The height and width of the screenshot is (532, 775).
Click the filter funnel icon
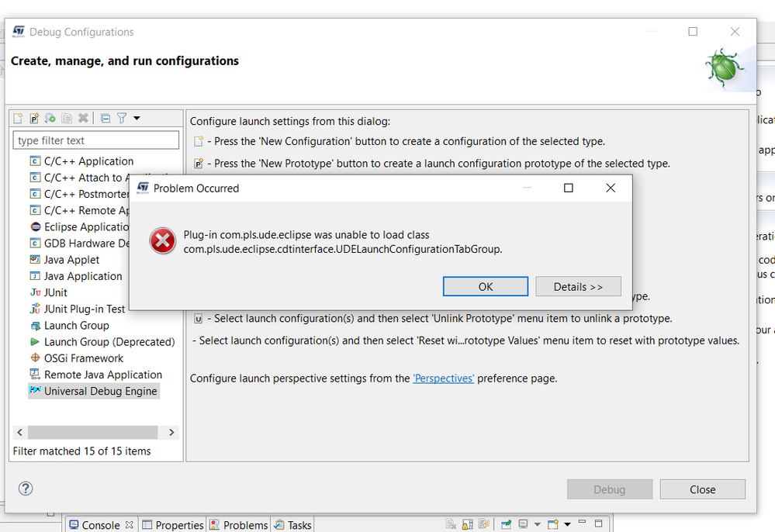click(122, 119)
